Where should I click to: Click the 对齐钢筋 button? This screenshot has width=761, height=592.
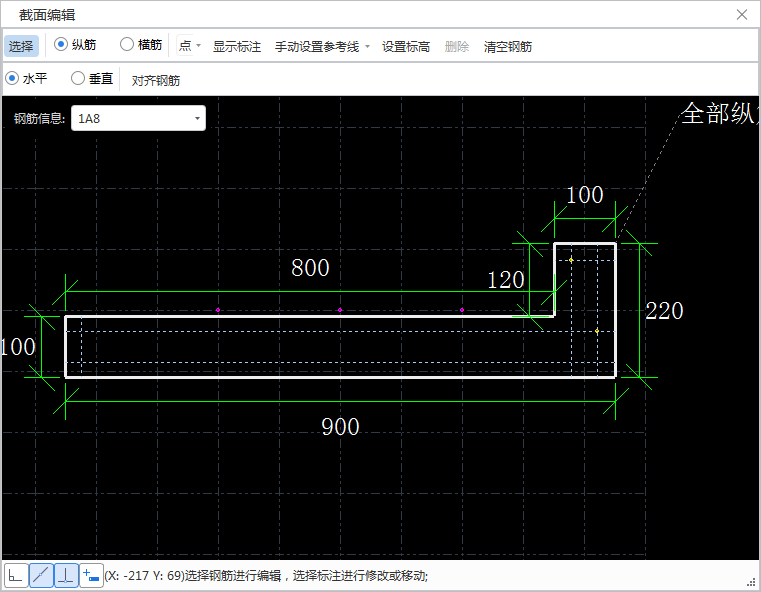click(x=156, y=80)
